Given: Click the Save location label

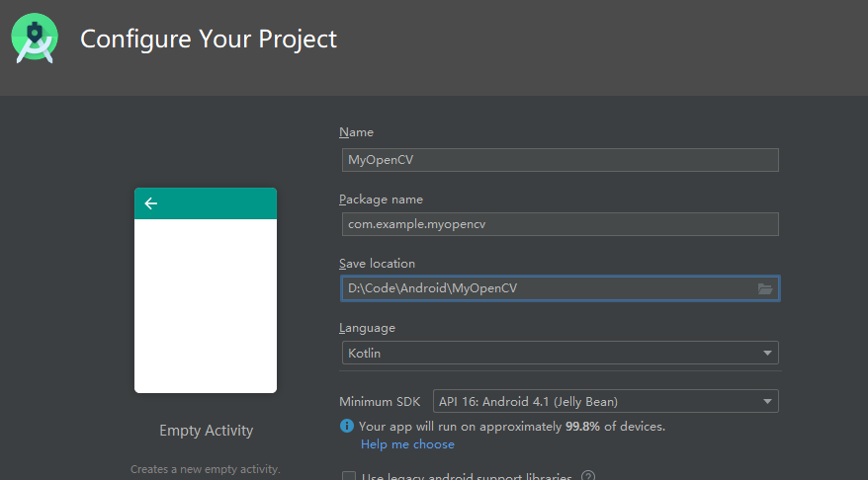Looking at the screenshot, I should pyautogui.click(x=377, y=264).
